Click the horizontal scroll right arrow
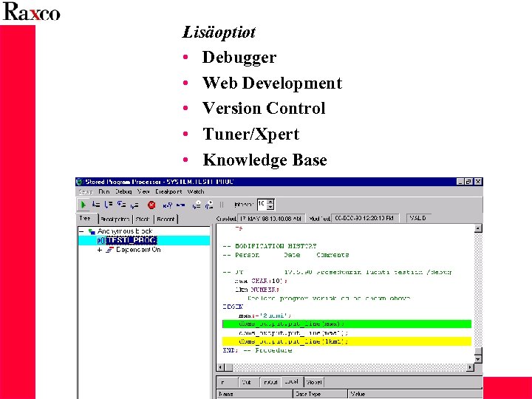The width and height of the screenshot is (532, 399). coord(470,367)
